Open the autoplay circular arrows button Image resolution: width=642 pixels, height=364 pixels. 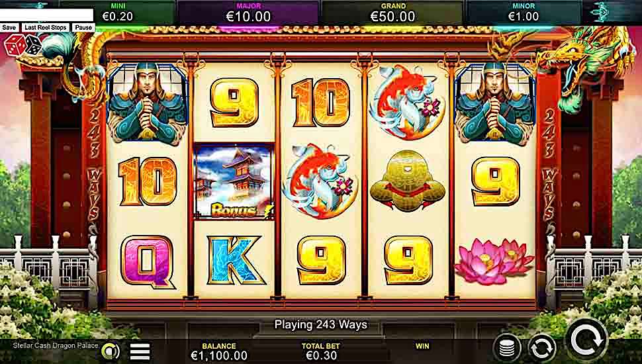pyautogui.click(x=543, y=348)
